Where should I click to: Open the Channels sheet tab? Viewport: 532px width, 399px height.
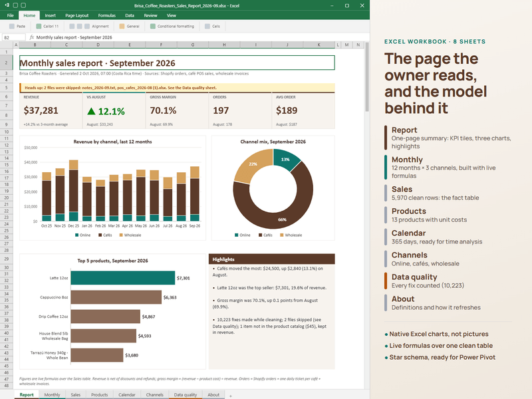point(155,394)
